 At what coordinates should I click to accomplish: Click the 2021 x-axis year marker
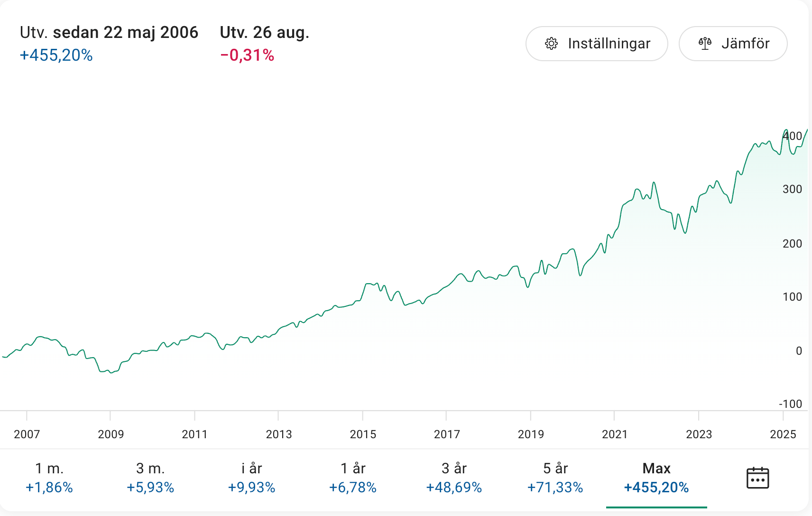point(615,434)
